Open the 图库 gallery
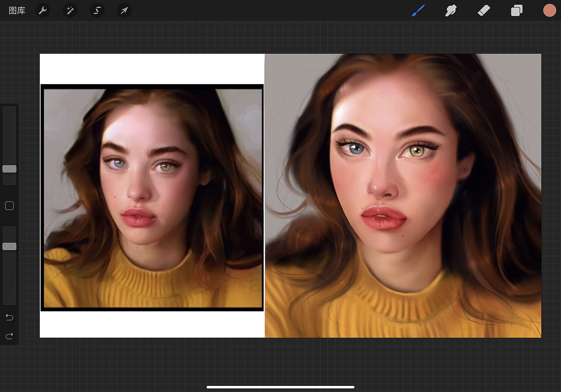The width and height of the screenshot is (561, 392). click(17, 11)
